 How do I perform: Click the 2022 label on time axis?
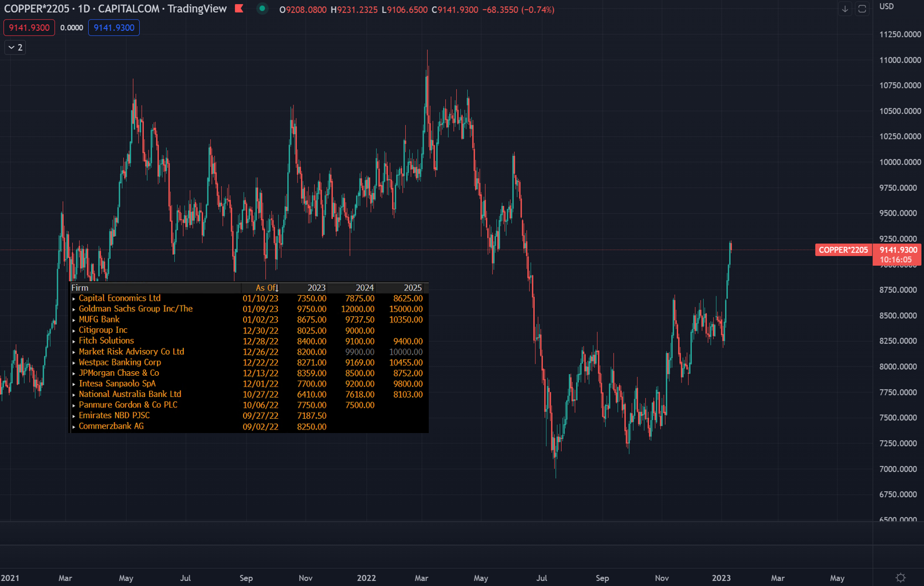[x=366, y=578]
